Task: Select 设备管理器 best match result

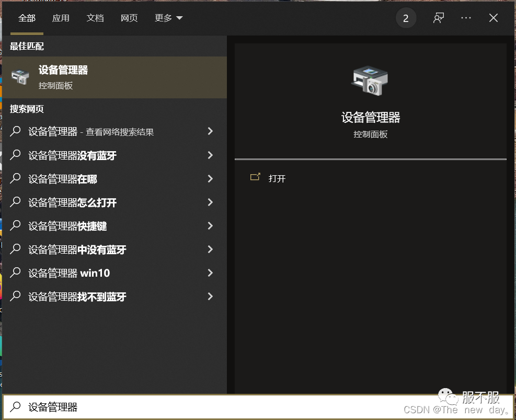Action: tap(114, 78)
